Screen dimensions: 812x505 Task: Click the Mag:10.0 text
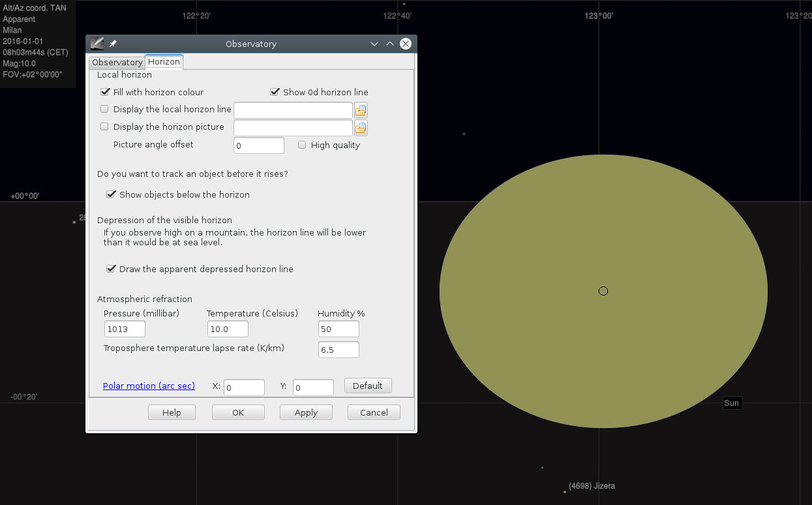[x=19, y=63]
